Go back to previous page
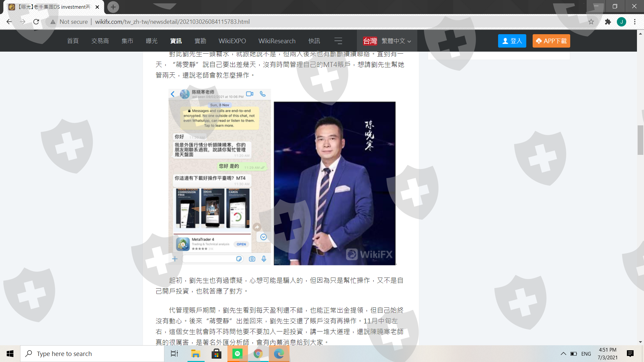 pos(9,22)
